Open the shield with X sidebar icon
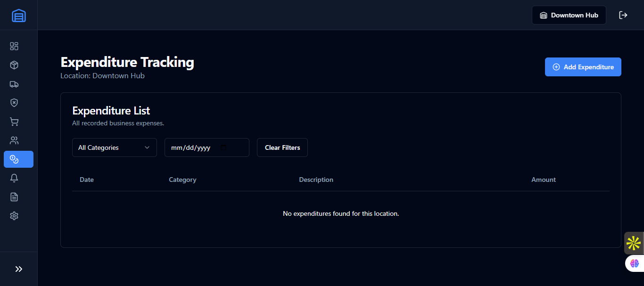Viewport: 644px width, 286px height. [14, 103]
